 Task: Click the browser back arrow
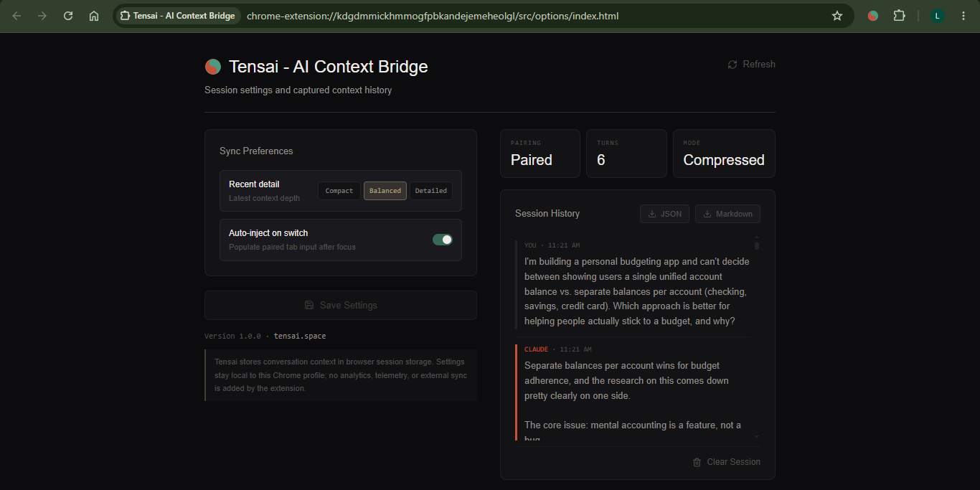[17, 16]
